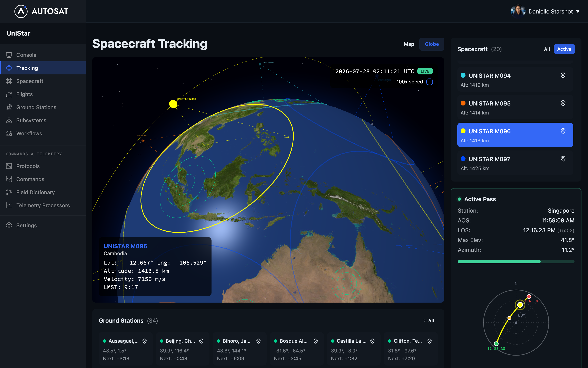The width and height of the screenshot is (588, 368).
Task: Click the 2026-07-28 UTC timestamp
Action: 375,71
